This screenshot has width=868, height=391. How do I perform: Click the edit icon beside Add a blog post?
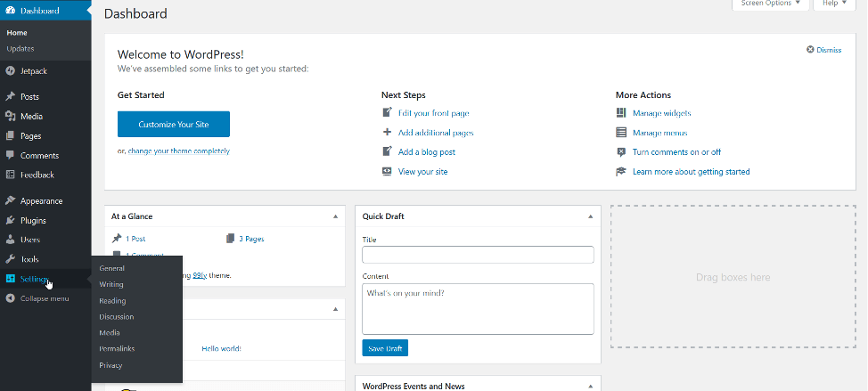click(387, 151)
